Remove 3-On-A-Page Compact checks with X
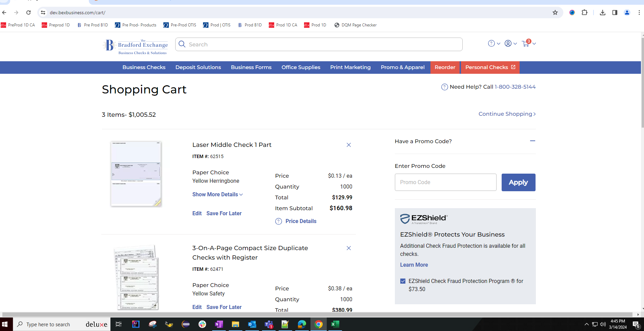This screenshot has width=644, height=331. tap(348, 248)
